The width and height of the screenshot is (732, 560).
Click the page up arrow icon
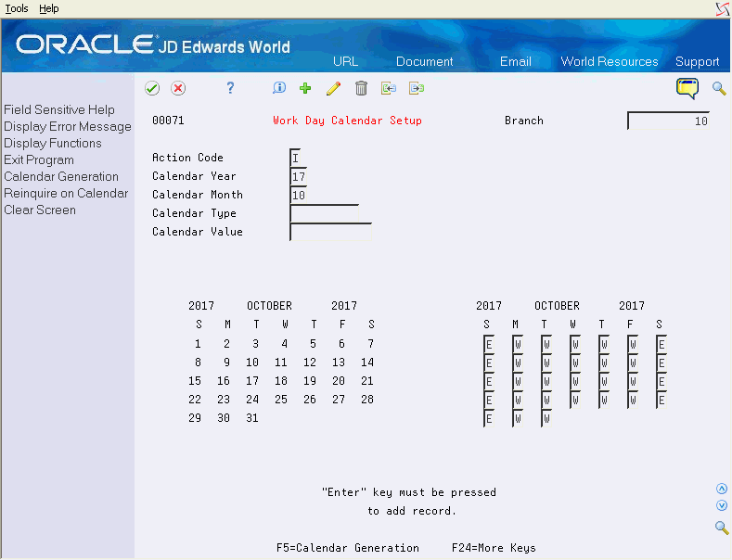pos(722,489)
